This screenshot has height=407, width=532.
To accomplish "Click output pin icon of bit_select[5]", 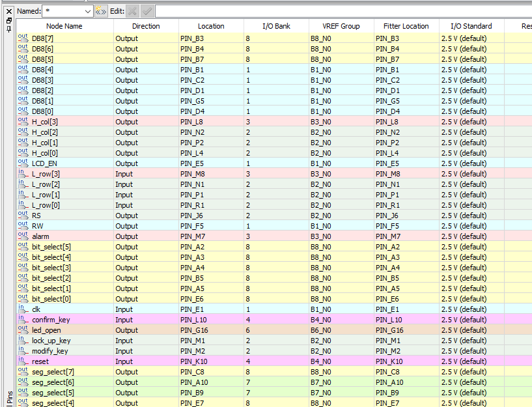I will pyautogui.click(x=23, y=246).
